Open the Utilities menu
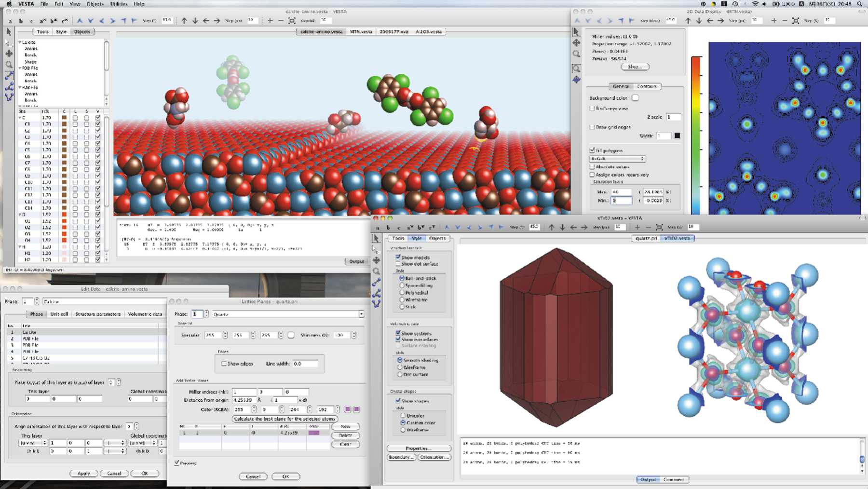 tap(119, 4)
